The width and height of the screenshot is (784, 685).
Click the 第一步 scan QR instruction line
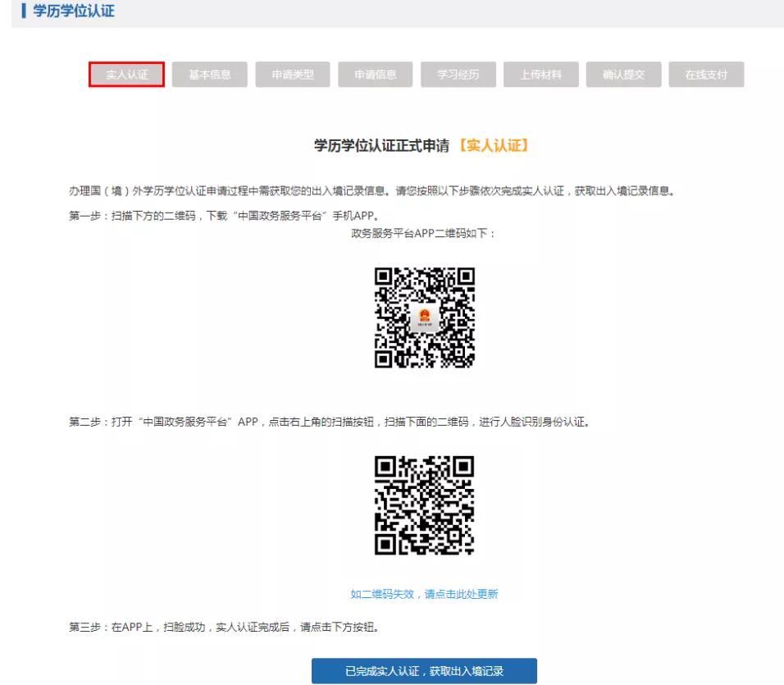pyautogui.click(x=225, y=216)
